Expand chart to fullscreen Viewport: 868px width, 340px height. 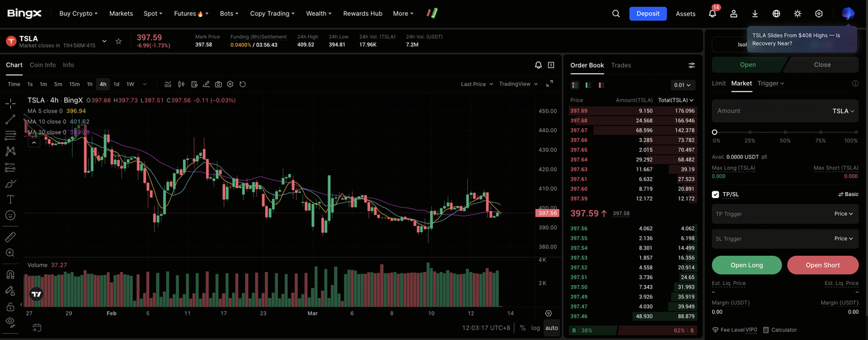[x=549, y=84]
